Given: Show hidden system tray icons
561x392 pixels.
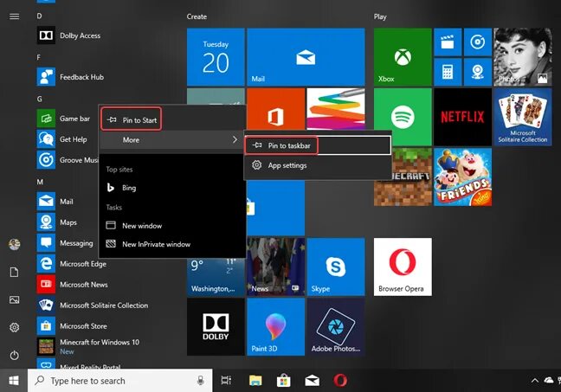Looking at the screenshot, I should point(535,381).
